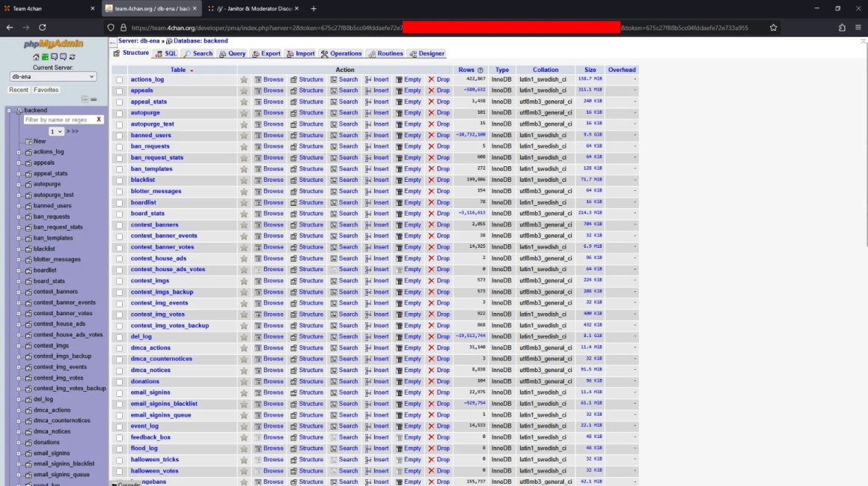
Task: Tick checkbox for dmca_actions table
Action: click(x=120, y=348)
